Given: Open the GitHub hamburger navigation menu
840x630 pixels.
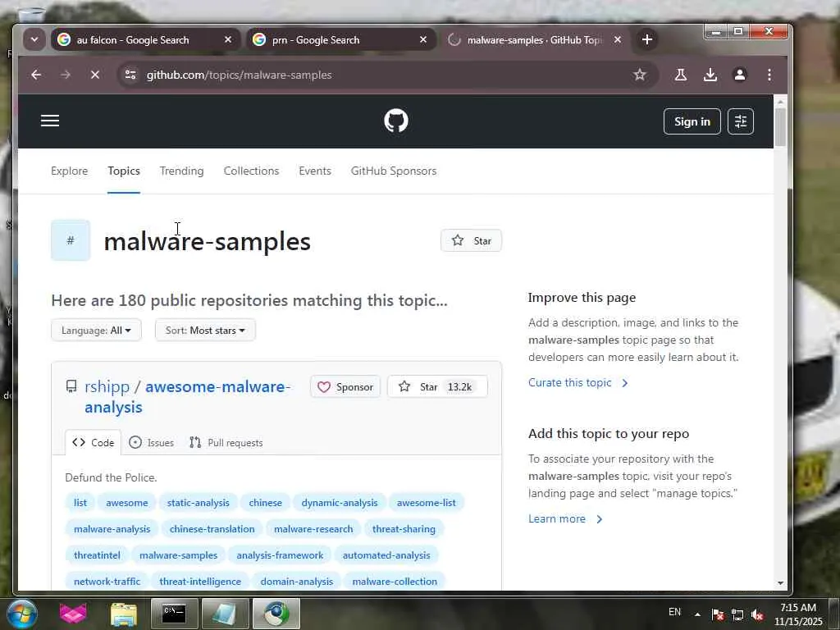Looking at the screenshot, I should point(50,121).
